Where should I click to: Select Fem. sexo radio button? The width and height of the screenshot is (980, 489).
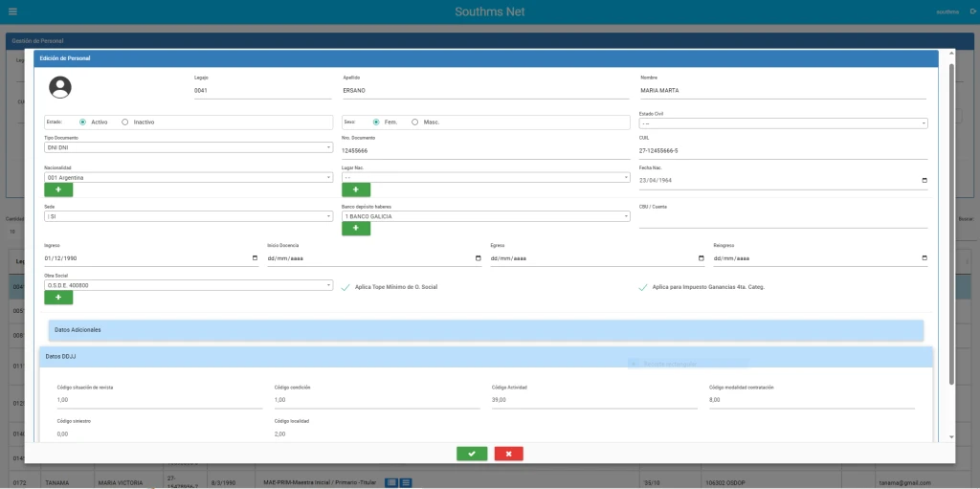[375, 122]
